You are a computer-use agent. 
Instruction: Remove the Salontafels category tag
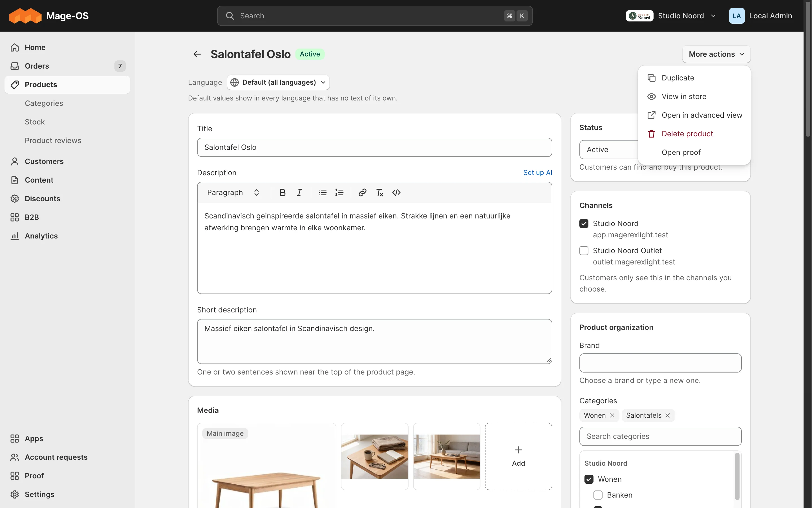point(668,415)
